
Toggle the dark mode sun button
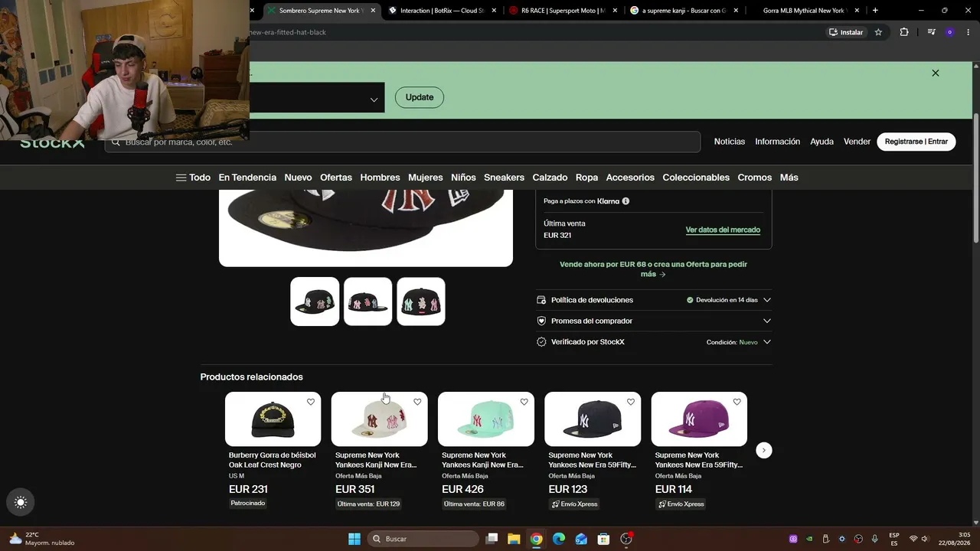(21, 503)
